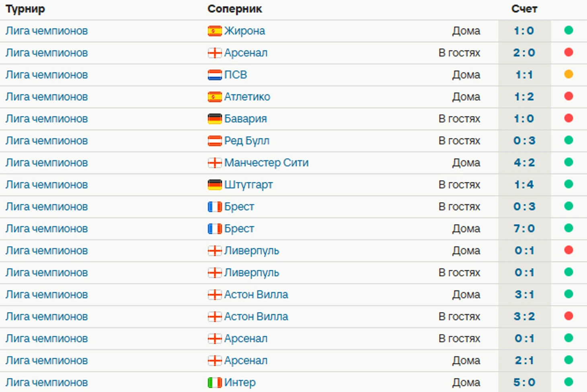Click the 7:0 score against Брест

[x=524, y=229]
